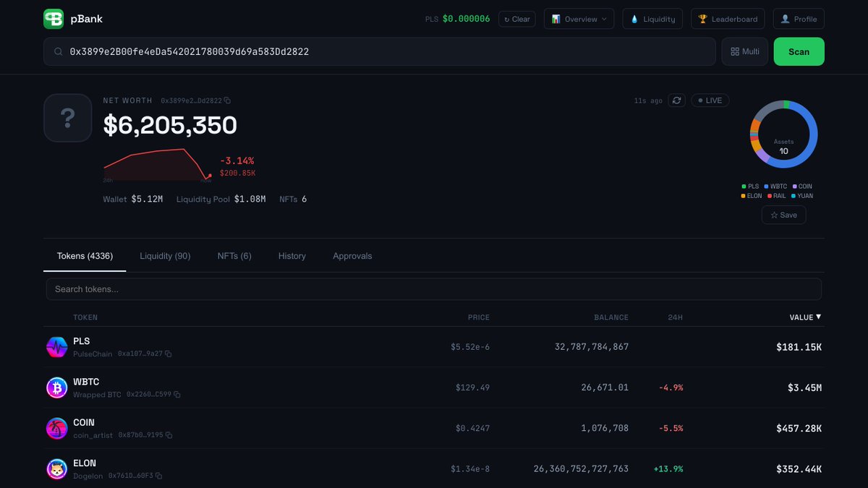The width and height of the screenshot is (868, 488).
Task: Click the PLS price $0.000006 in header
Action: tap(466, 19)
